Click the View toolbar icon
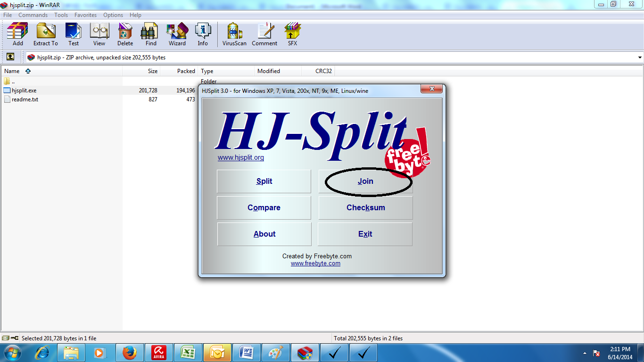Image resolution: width=644 pixels, height=362 pixels. click(99, 34)
